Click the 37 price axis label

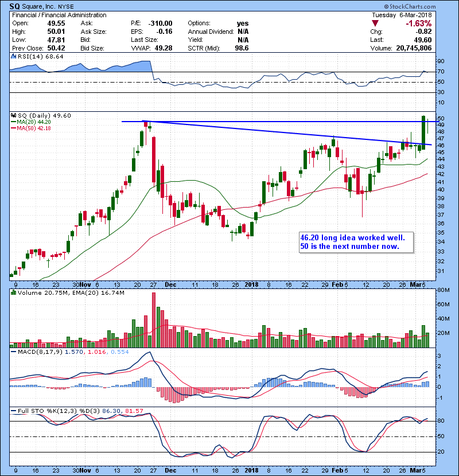click(441, 215)
